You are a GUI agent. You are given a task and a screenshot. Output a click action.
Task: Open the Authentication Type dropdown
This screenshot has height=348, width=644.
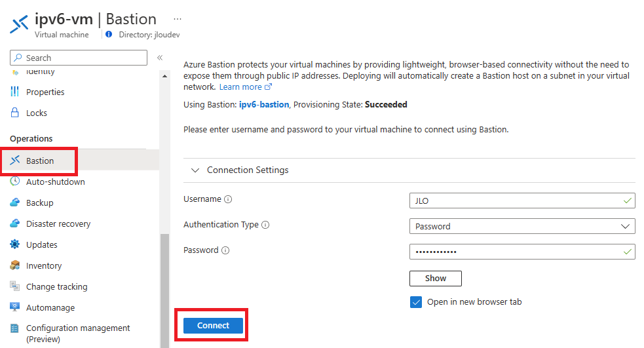[522, 226]
